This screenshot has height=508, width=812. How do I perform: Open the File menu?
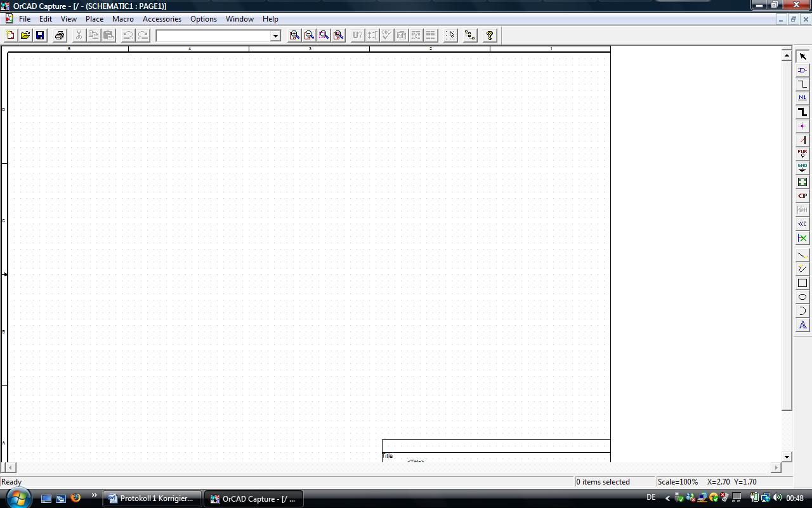25,19
